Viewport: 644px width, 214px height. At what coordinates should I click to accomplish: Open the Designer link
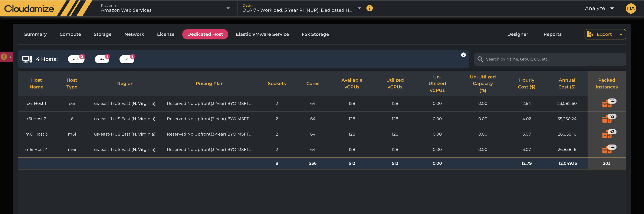coord(517,34)
